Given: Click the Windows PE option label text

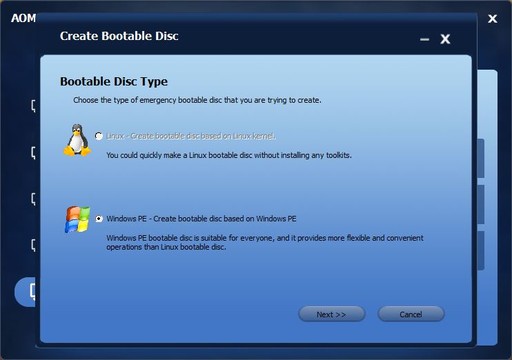Looking at the screenshot, I should 201,219.
